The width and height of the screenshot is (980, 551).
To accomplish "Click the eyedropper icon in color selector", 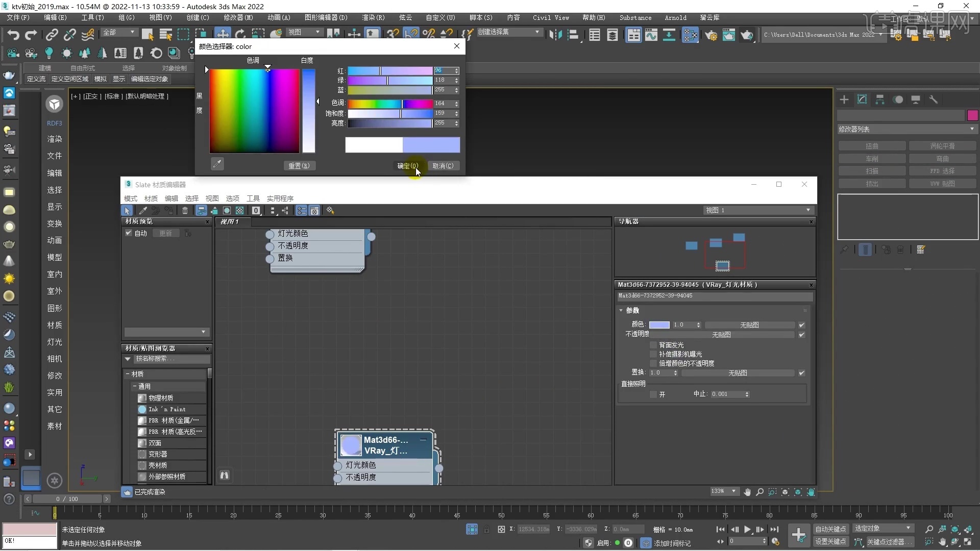I will click(x=217, y=164).
